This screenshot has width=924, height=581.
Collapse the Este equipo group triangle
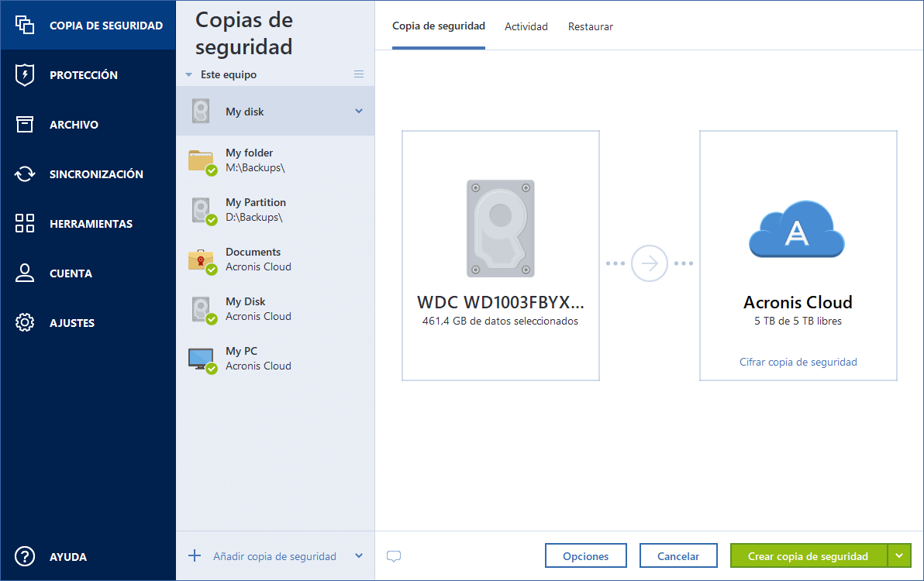tap(188, 75)
